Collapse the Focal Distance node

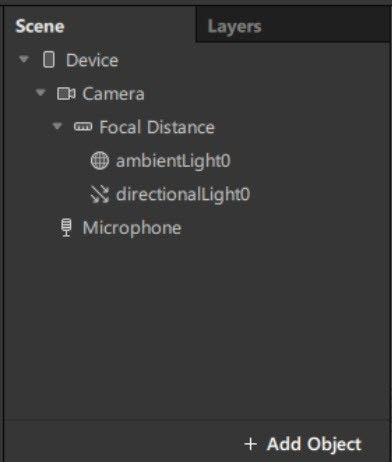[x=57, y=126]
